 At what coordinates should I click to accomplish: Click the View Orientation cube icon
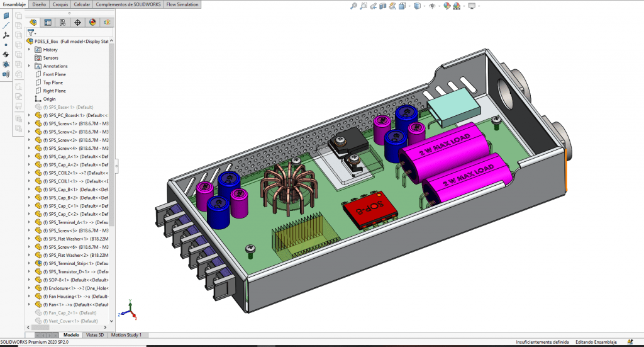pyautogui.click(x=402, y=6)
